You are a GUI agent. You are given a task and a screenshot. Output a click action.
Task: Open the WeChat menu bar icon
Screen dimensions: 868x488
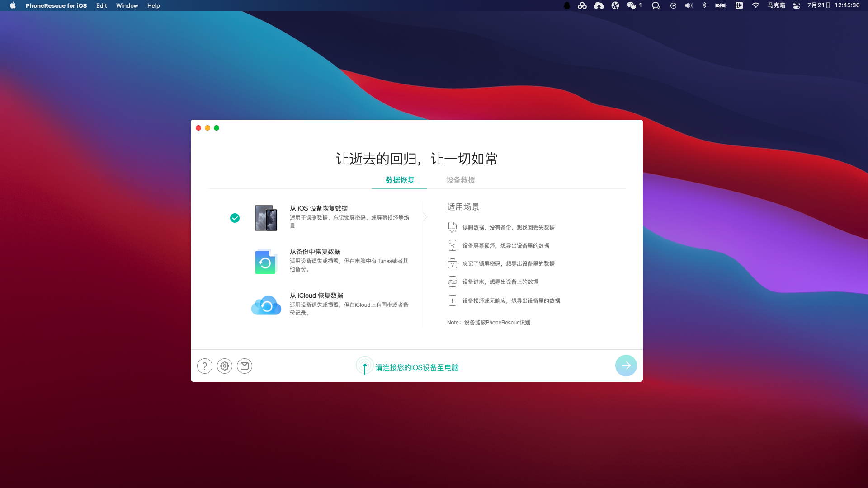click(631, 5)
